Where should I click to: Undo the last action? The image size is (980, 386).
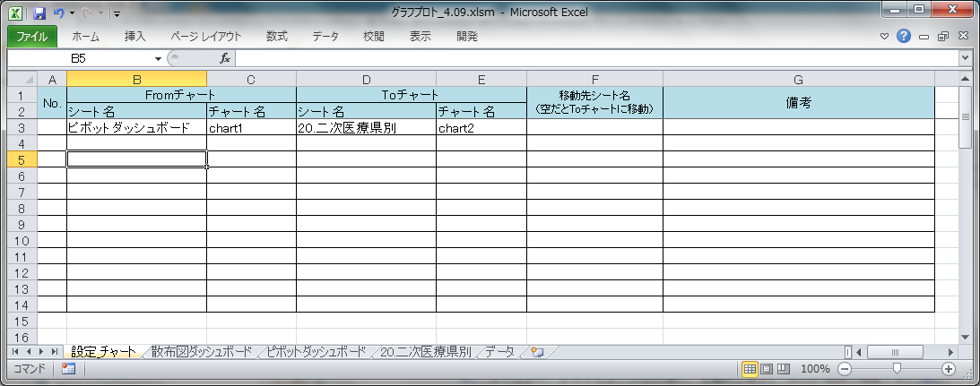point(59,13)
